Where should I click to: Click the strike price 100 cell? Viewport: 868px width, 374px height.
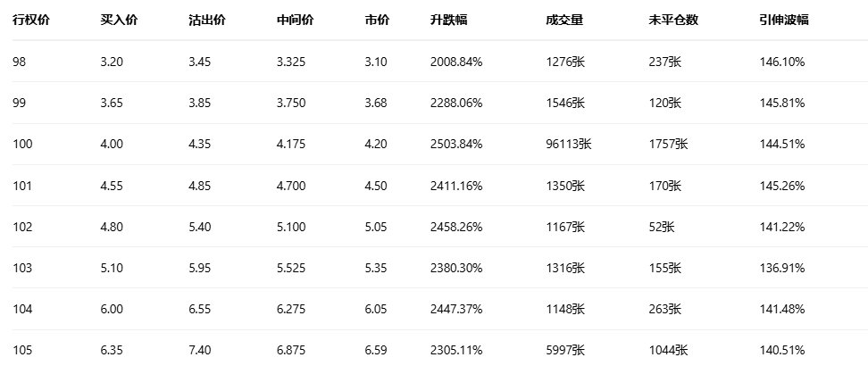click(x=22, y=144)
